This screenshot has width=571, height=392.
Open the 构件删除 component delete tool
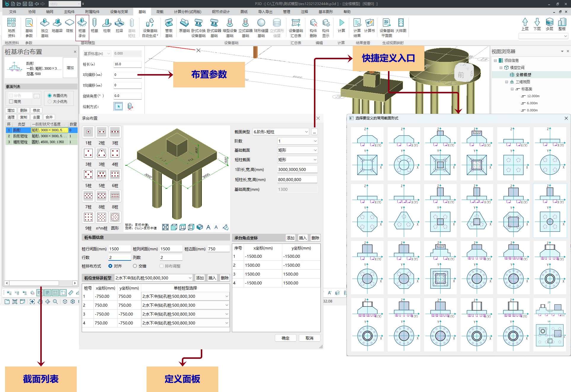(313, 23)
